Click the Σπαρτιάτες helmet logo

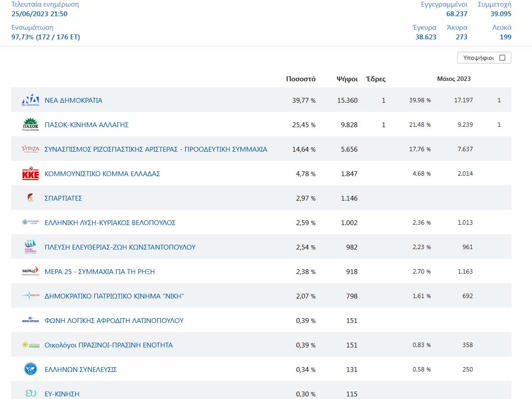pyautogui.click(x=31, y=198)
